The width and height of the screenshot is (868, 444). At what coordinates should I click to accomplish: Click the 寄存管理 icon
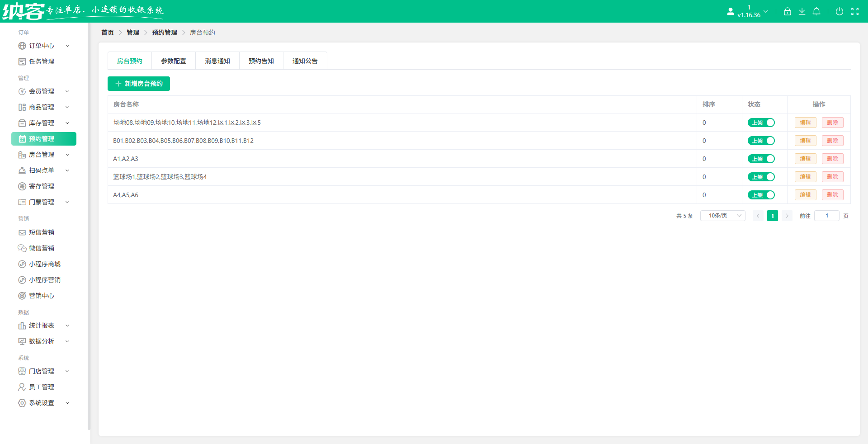(x=22, y=186)
